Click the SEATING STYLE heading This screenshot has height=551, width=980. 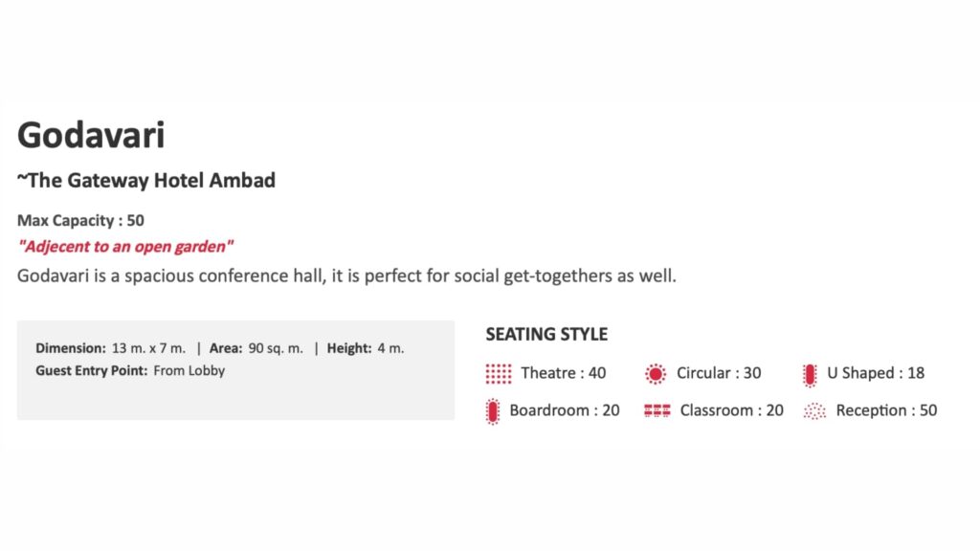pyautogui.click(x=546, y=335)
